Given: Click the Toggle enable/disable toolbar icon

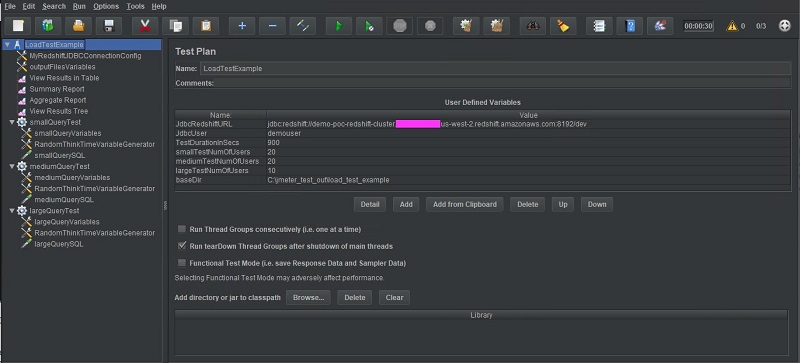Looking at the screenshot, I should 303,26.
